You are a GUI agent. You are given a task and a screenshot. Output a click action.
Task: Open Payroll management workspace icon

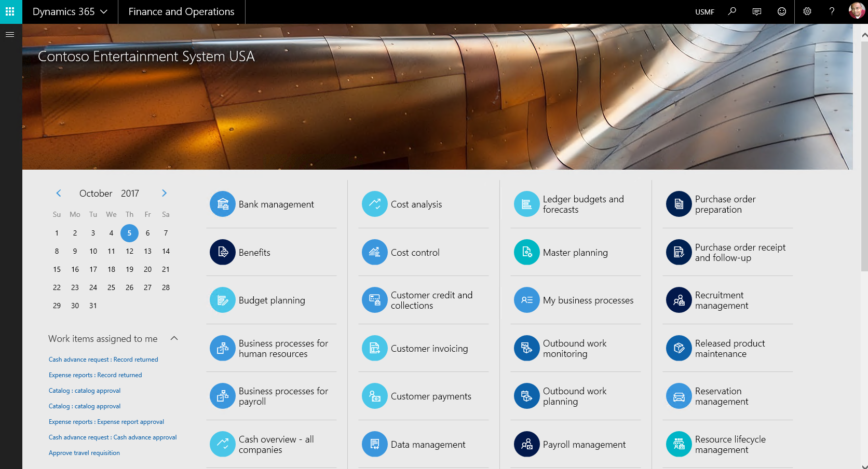[x=527, y=444]
